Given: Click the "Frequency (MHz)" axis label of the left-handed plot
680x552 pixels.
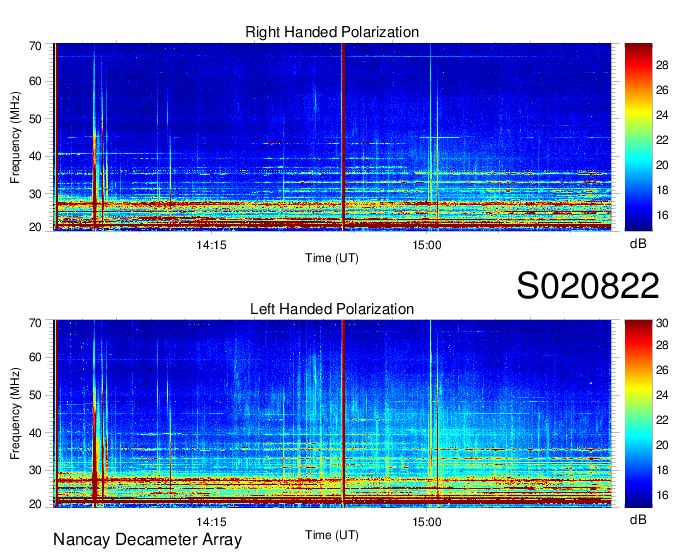Looking at the screenshot, I should pos(15,414).
